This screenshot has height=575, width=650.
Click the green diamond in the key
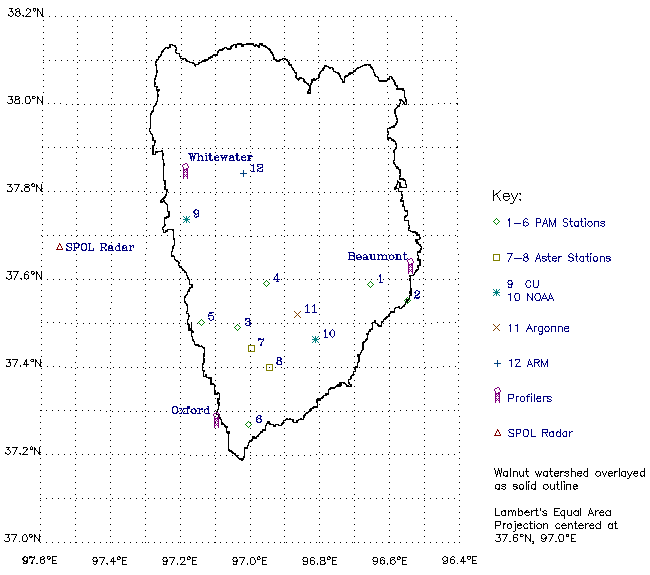pos(497,222)
